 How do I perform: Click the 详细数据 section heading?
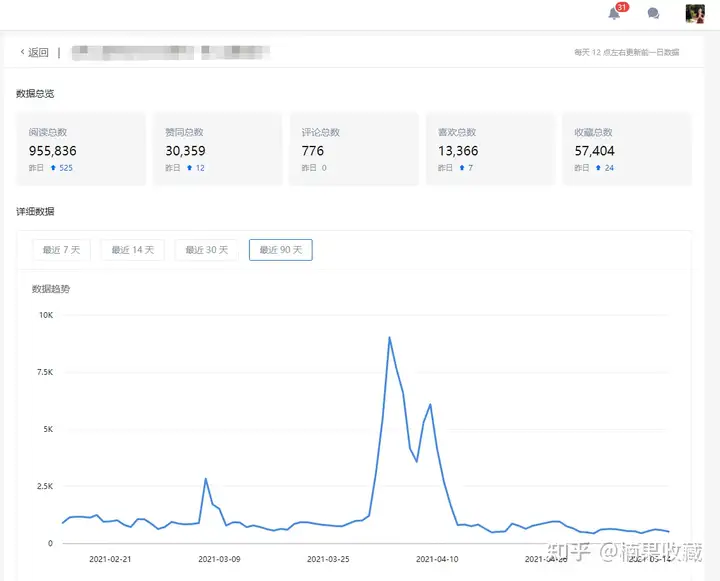click(35, 211)
